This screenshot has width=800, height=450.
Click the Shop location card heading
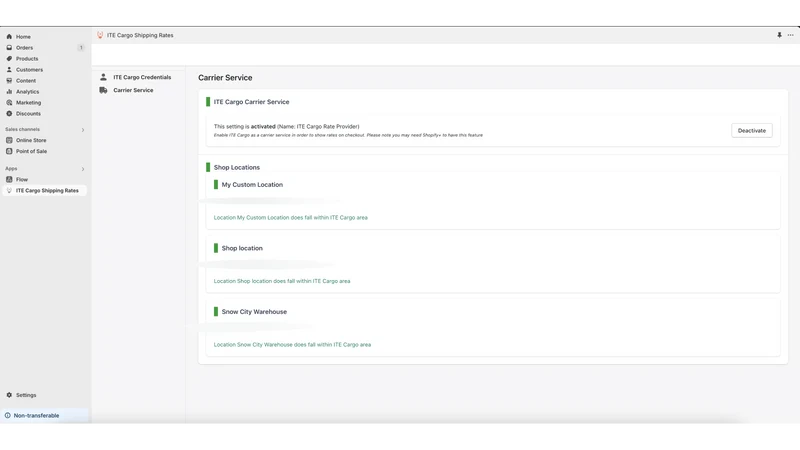click(x=242, y=248)
